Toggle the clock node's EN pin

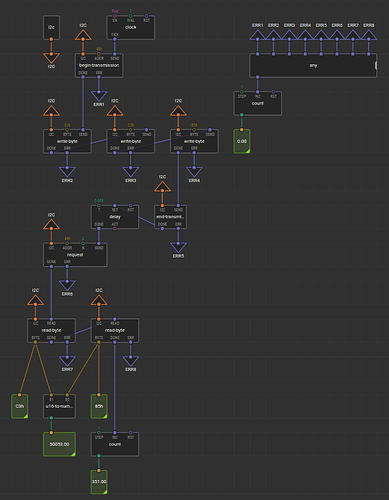click(x=115, y=16)
